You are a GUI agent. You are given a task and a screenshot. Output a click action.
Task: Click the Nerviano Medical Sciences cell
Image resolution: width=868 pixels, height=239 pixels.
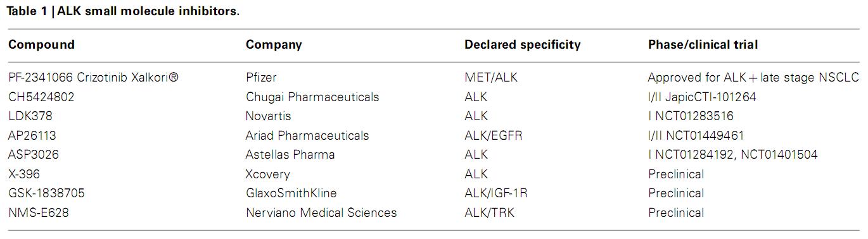(x=321, y=212)
